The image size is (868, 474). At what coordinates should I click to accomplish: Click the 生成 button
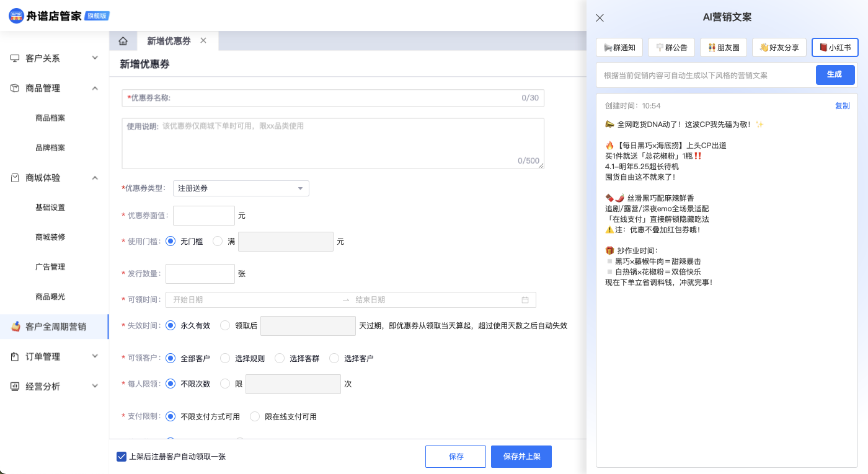click(x=835, y=75)
